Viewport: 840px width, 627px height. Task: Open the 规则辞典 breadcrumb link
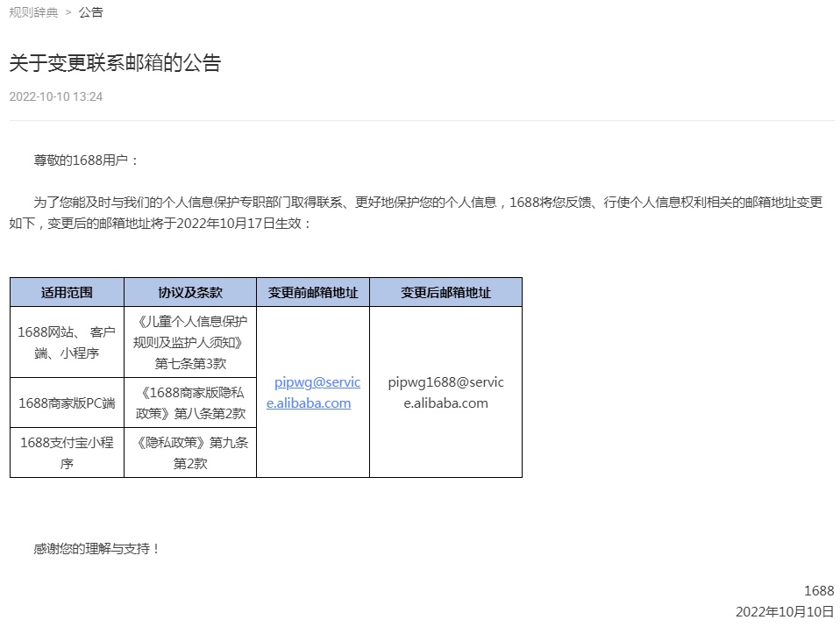point(33,12)
